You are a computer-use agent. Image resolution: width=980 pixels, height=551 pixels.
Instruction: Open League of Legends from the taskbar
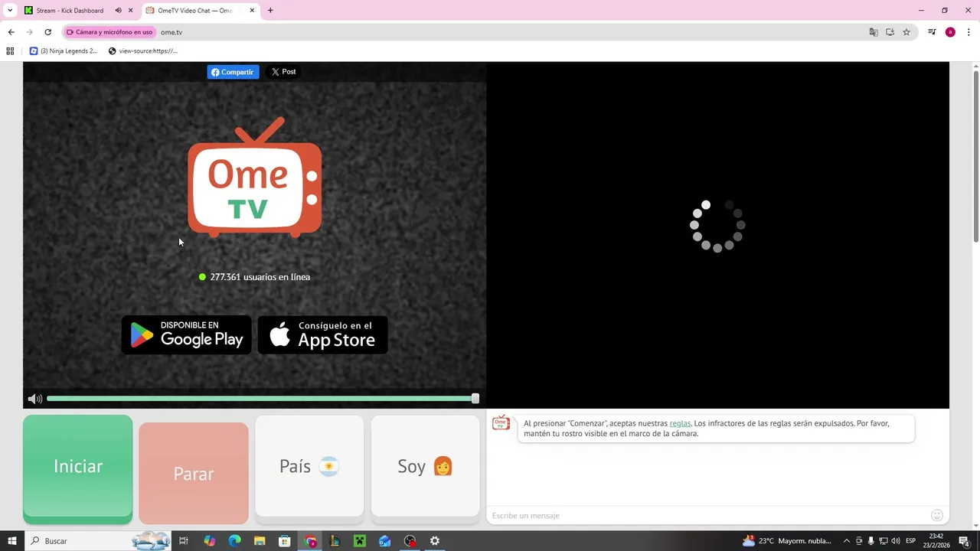tap(335, 541)
